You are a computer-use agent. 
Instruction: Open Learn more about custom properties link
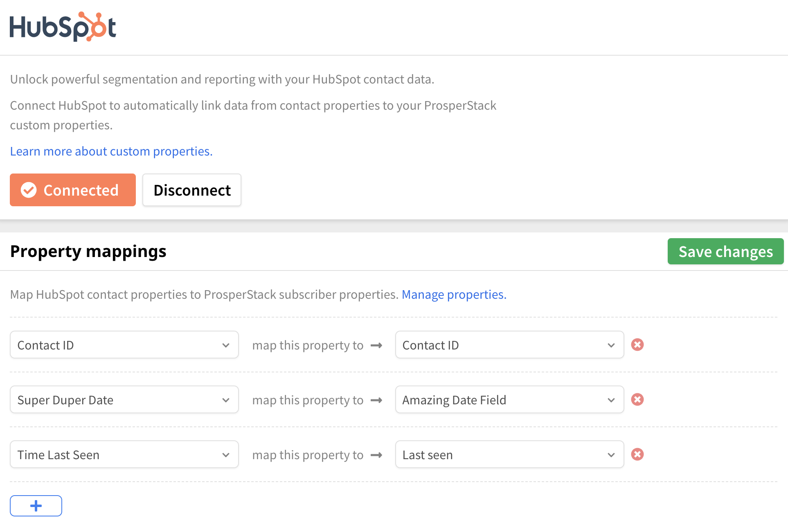(111, 151)
